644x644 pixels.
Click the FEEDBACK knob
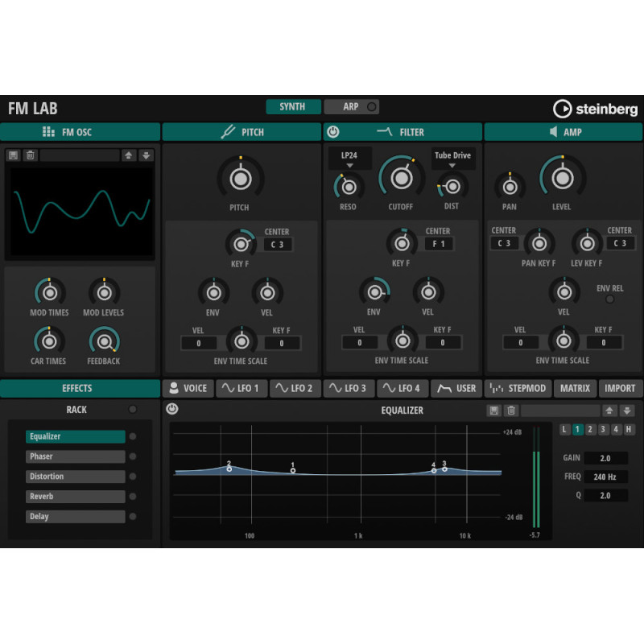(x=104, y=341)
